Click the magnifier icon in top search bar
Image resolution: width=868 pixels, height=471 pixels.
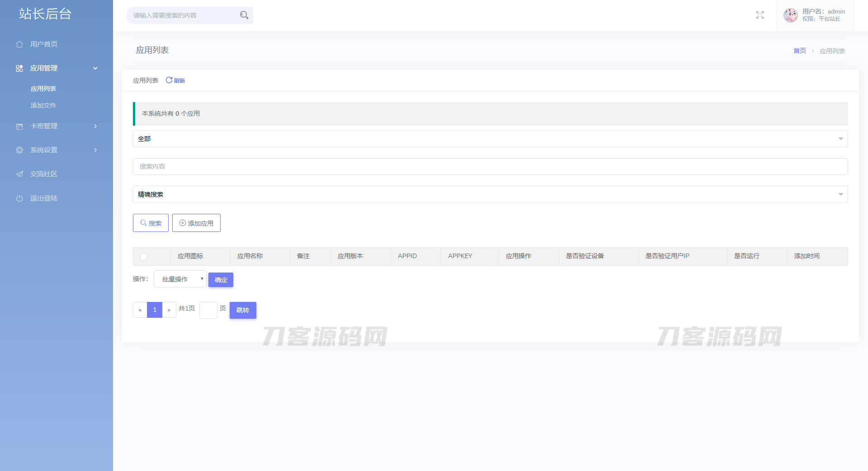pyautogui.click(x=244, y=15)
